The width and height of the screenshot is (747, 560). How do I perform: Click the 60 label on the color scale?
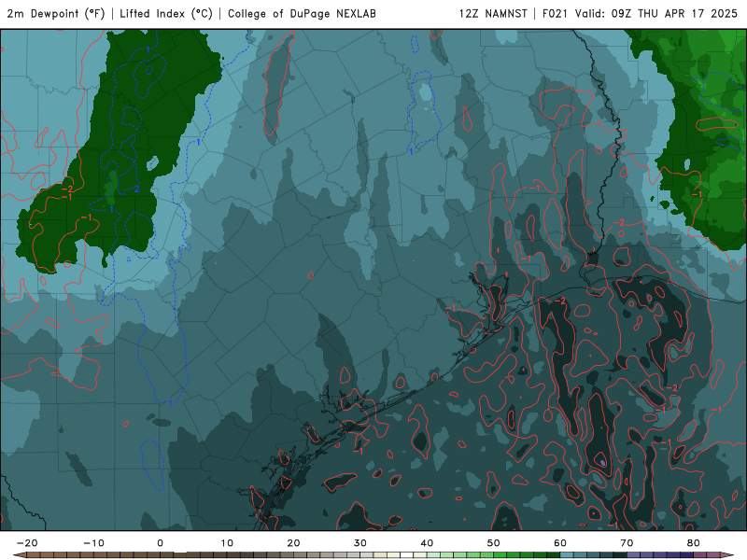point(560,543)
